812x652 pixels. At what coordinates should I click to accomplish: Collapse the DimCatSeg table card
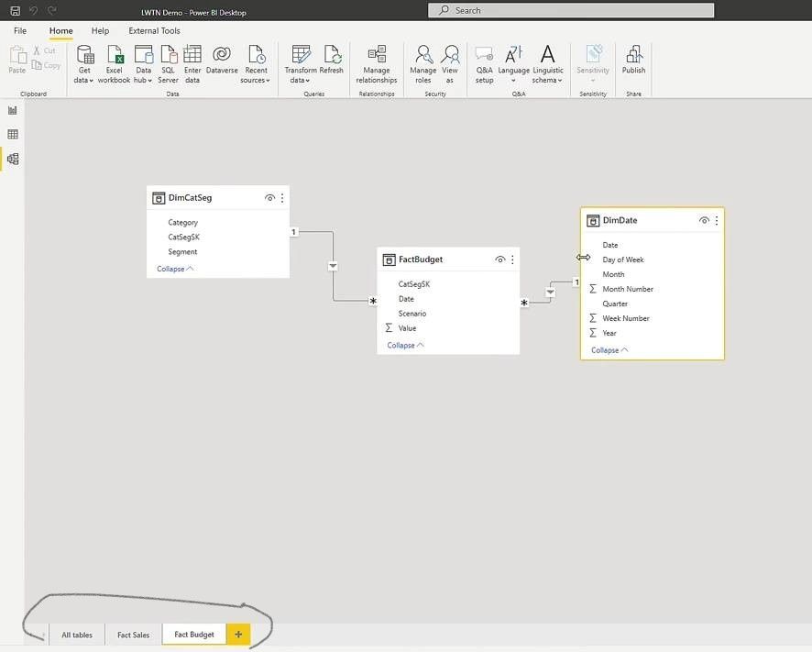(175, 269)
